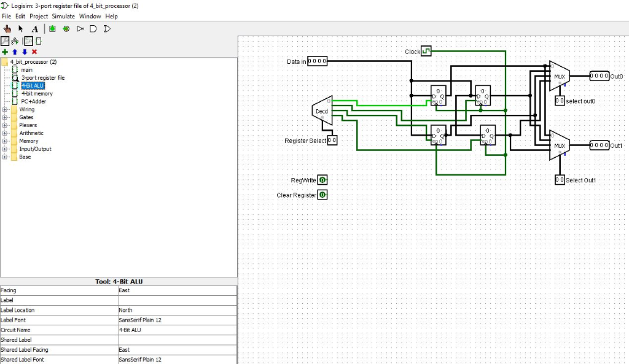The image size is (629, 364).
Task: Open the Facing dropdown showing East
Action: click(x=178, y=290)
